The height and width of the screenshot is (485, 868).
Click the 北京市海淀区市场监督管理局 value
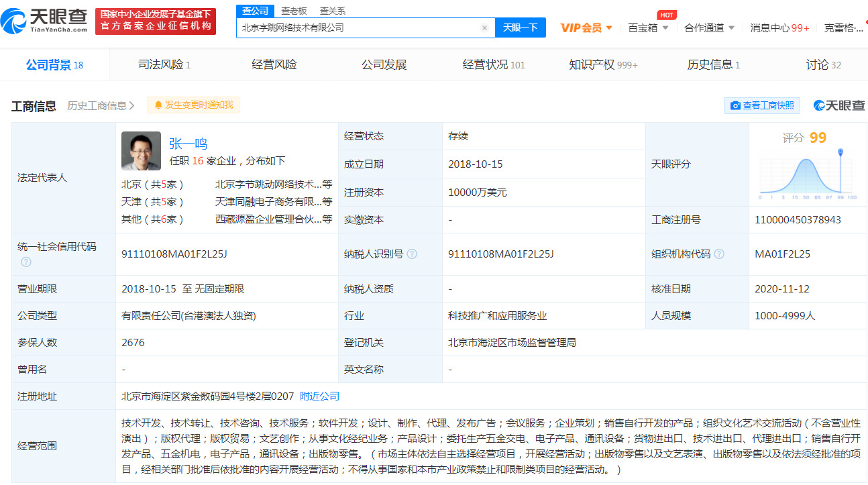click(512, 342)
